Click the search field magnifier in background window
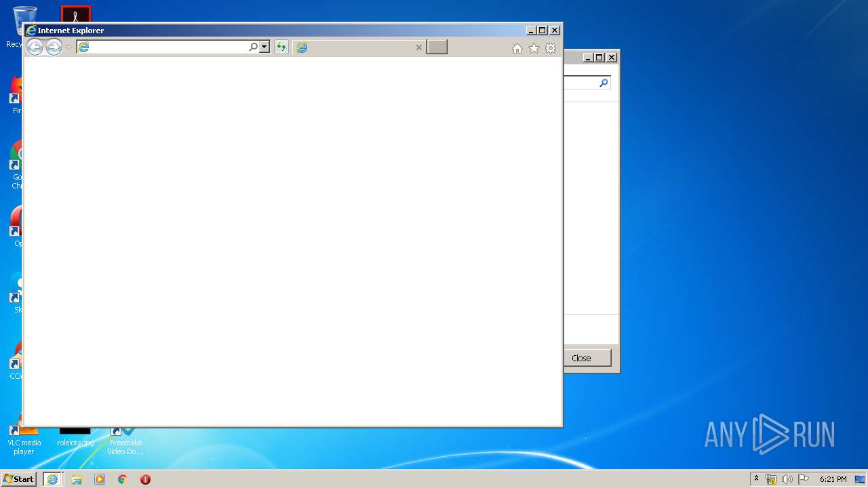This screenshot has height=488, width=868. pyautogui.click(x=604, y=83)
